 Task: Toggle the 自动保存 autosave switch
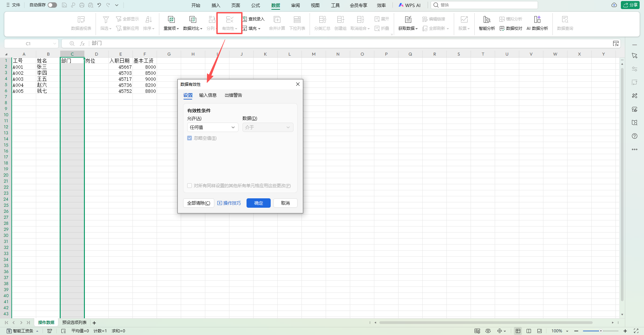coord(52,5)
